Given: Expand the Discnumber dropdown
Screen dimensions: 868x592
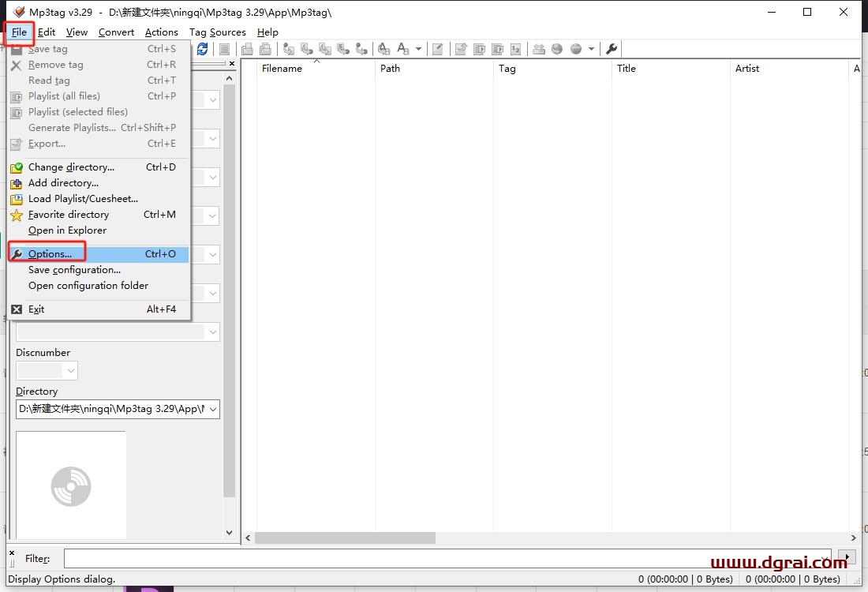Looking at the screenshot, I should (x=70, y=370).
